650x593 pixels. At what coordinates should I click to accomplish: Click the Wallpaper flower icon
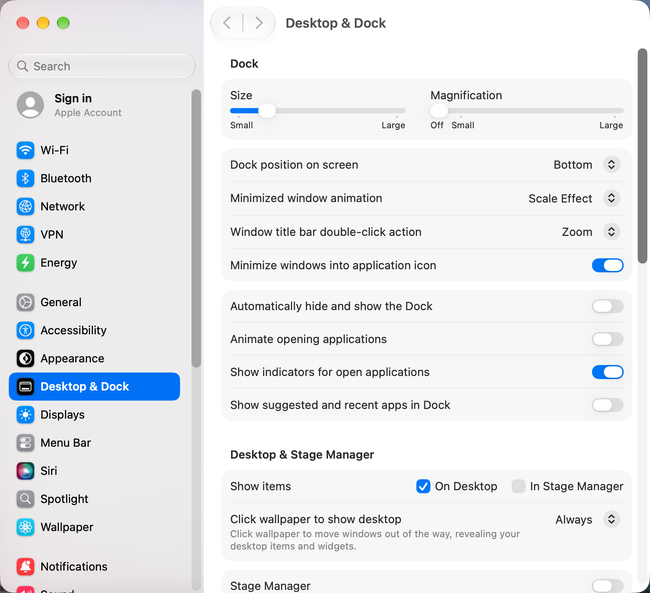pyautogui.click(x=25, y=527)
